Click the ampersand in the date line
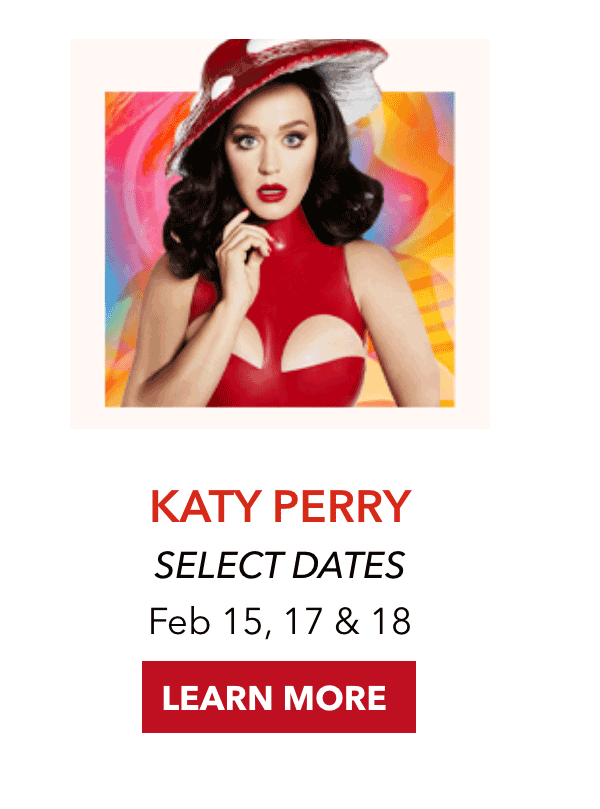Screen dimensions: 600x809 [x=347, y=621]
